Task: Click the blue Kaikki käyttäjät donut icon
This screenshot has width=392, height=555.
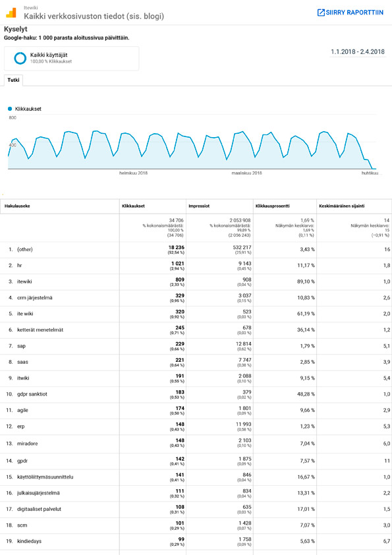Action: [x=20, y=58]
